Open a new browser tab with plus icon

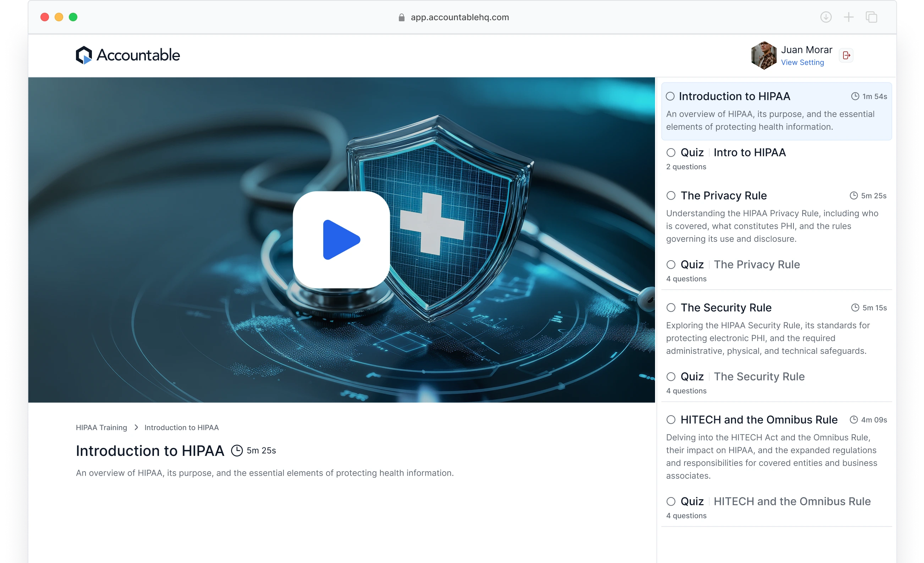point(848,17)
